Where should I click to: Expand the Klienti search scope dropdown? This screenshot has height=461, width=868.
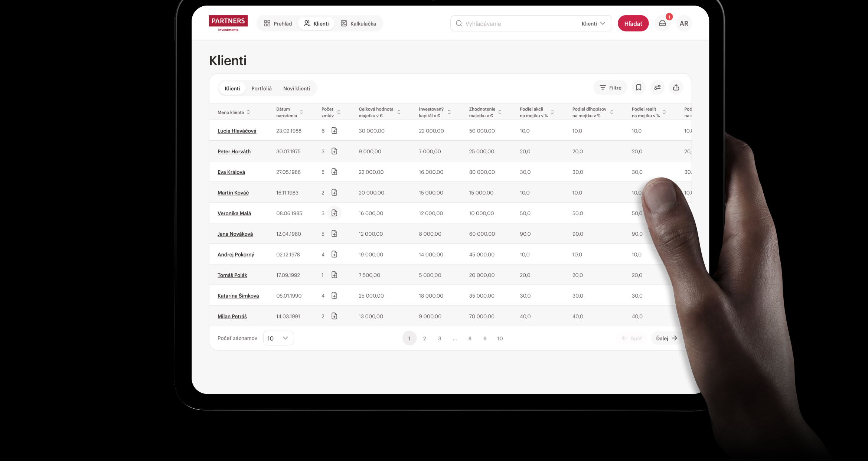coord(593,23)
